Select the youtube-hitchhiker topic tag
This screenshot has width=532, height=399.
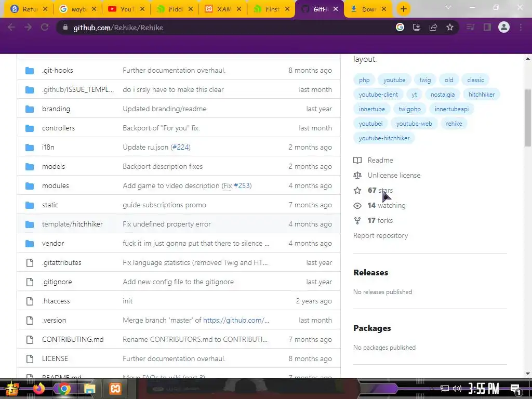click(384, 138)
